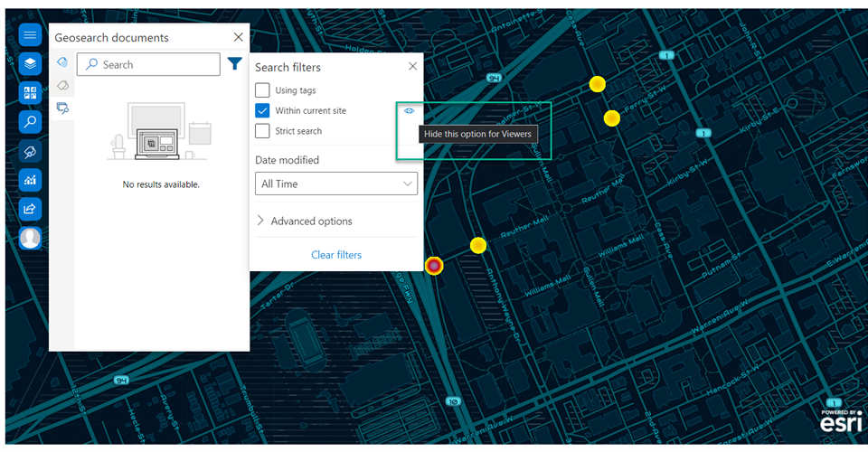The height and width of the screenshot is (452, 868).
Task: Enable the Strict search checkbox
Action: [x=262, y=131]
